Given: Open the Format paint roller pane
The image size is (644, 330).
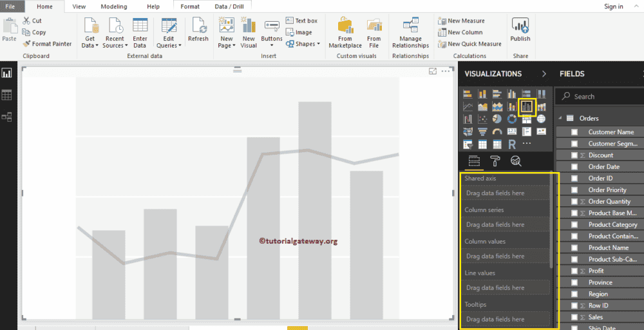Looking at the screenshot, I should pyautogui.click(x=495, y=161).
